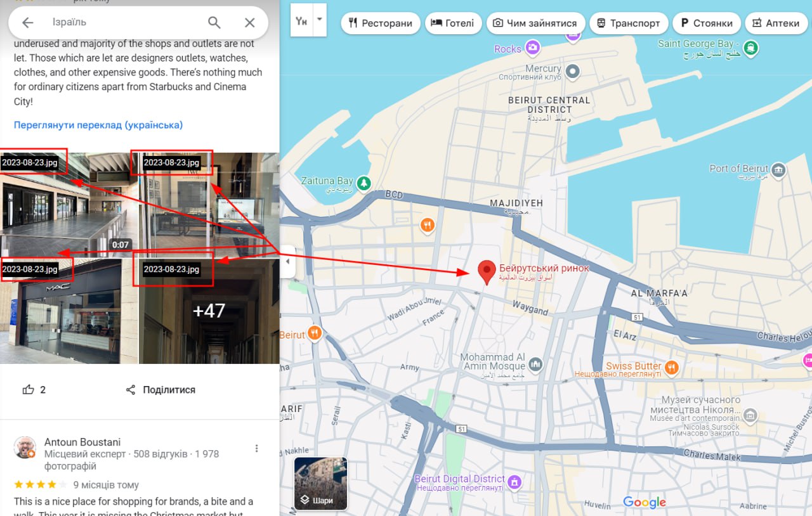812x516 pixels.
Task: Open the three-dot menu for Antoun Boustani's review
Action: [256, 449]
